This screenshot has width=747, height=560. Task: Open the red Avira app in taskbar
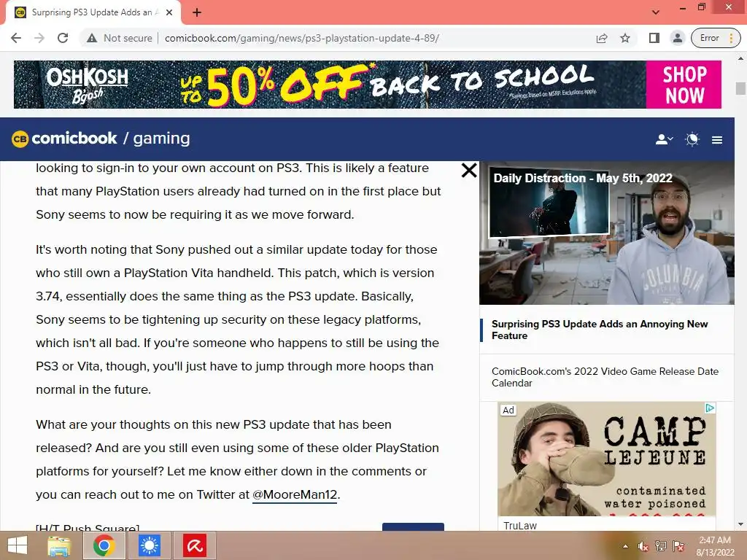(x=194, y=545)
